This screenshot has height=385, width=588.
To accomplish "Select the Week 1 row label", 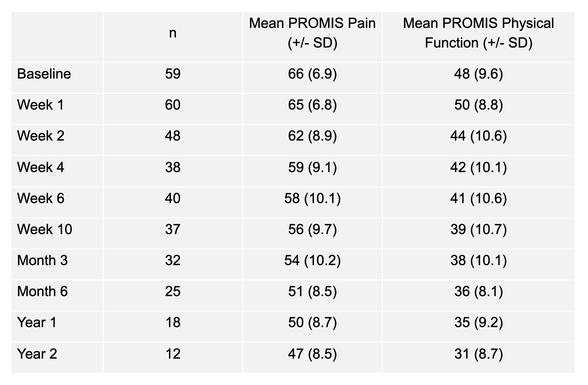I will (x=41, y=105).
